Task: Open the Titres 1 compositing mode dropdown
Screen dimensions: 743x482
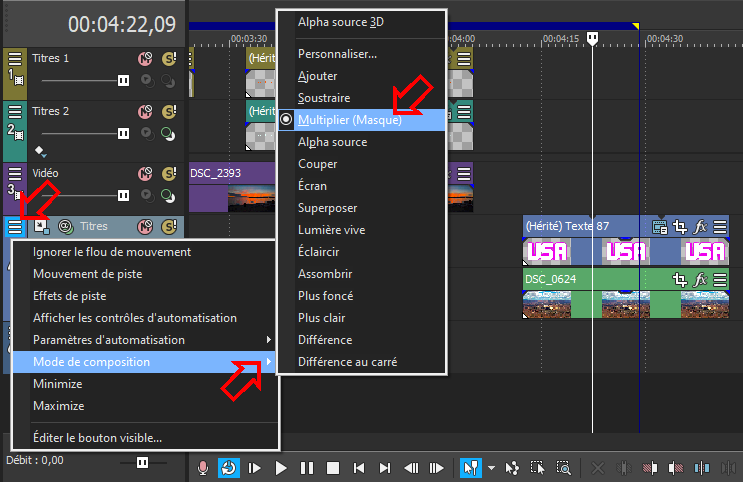Action: coord(168,81)
